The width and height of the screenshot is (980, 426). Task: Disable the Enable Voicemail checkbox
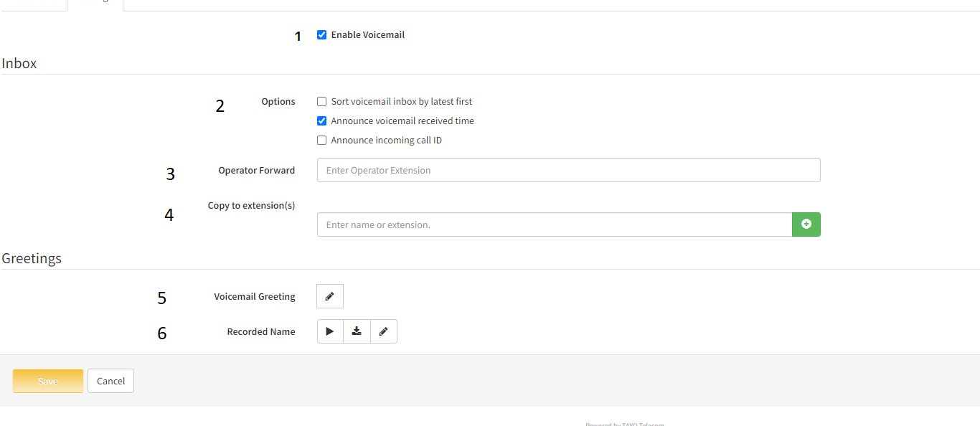point(322,35)
